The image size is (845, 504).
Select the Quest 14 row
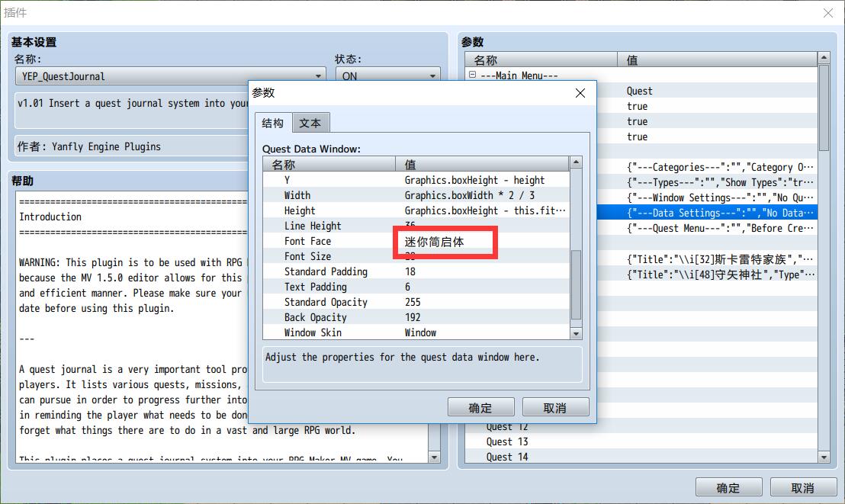coord(641,457)
